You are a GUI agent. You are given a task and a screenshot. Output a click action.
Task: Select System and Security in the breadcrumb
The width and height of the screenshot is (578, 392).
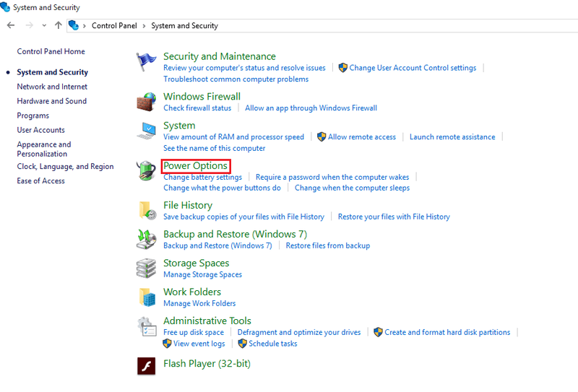pos(185,25)
